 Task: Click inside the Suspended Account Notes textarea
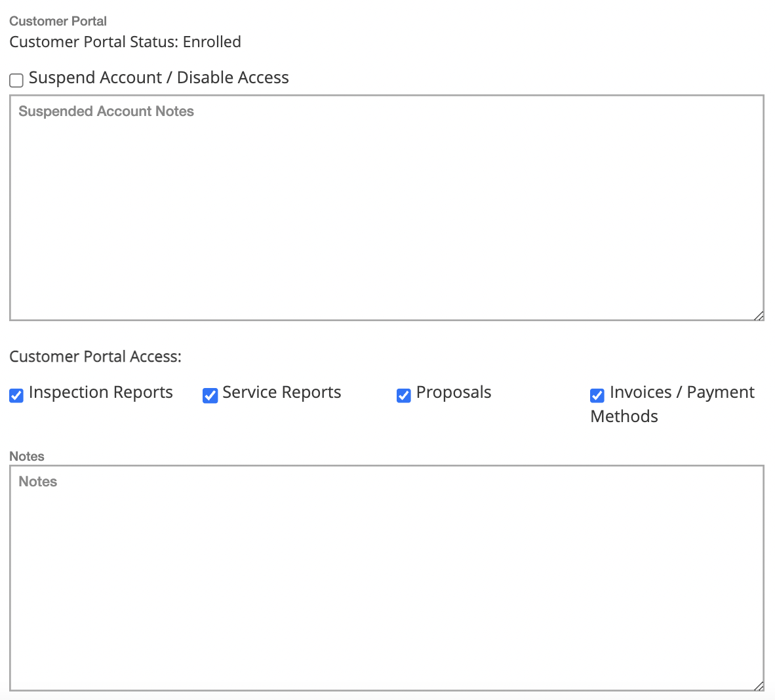pos(387,208)
